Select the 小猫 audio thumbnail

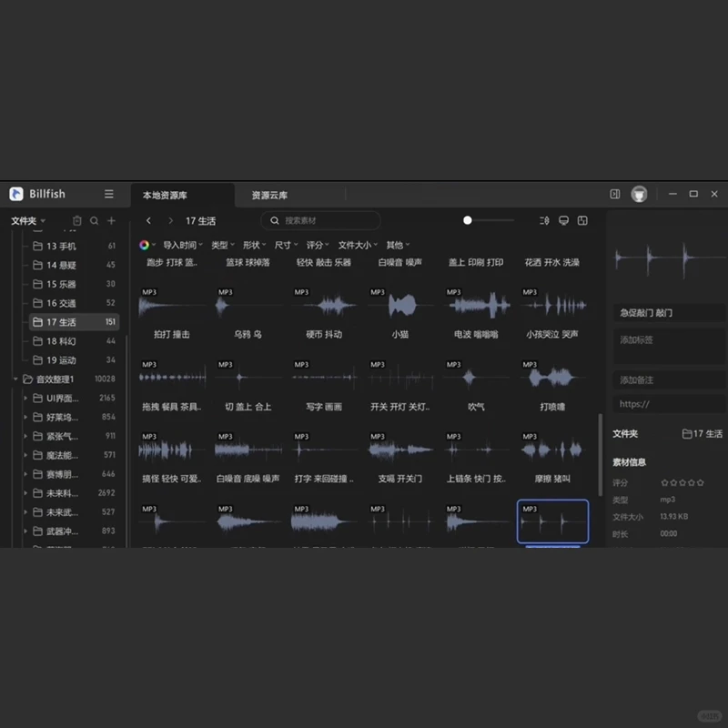(401, 305)
